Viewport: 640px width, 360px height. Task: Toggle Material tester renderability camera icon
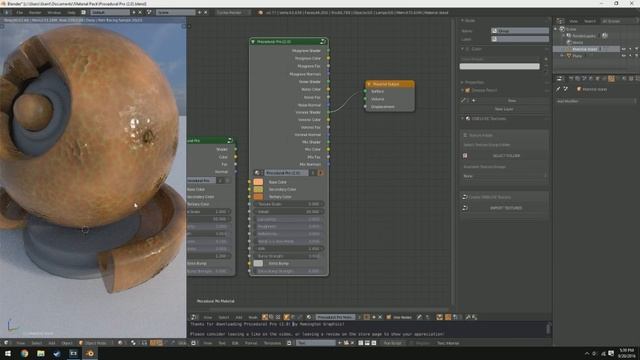(636, 49)
